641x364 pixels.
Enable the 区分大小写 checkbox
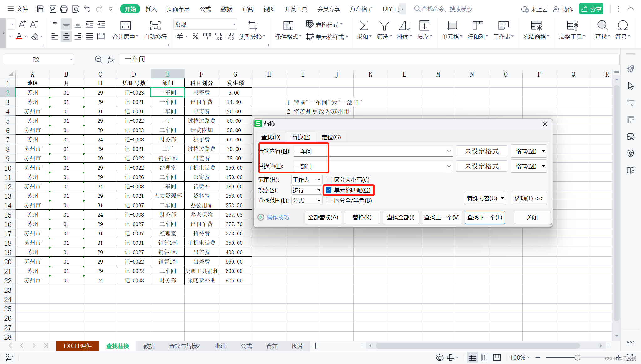tap(329, 180)
